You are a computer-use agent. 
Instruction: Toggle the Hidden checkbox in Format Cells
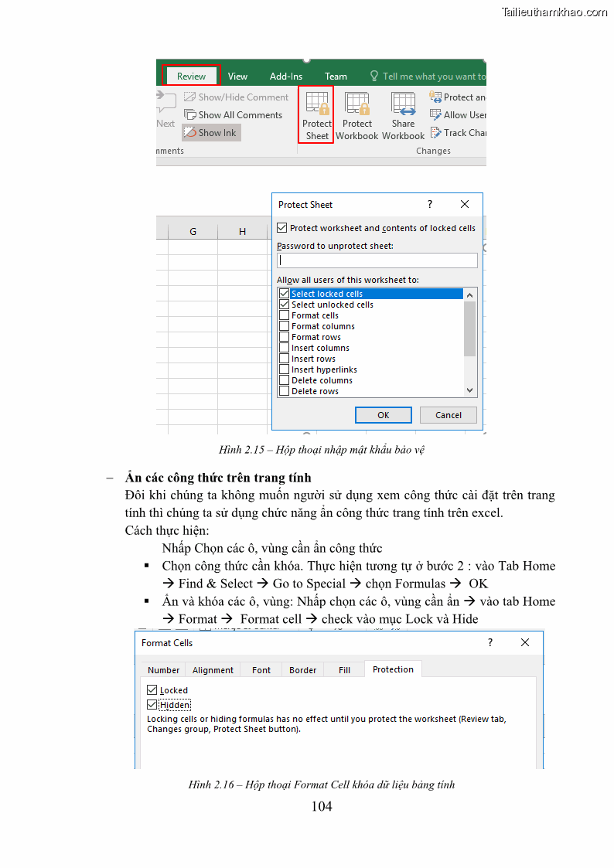tap(152, 705)
